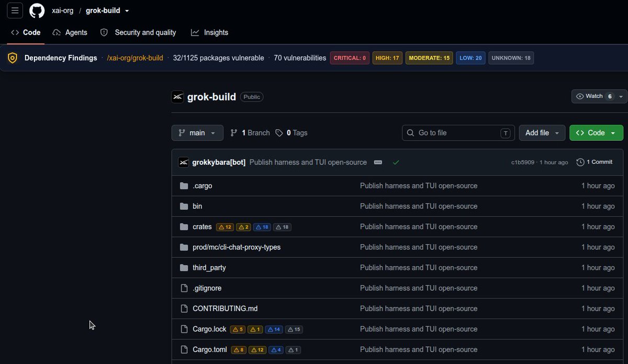Open the Cargo.lock file name
Viewport: 628px width, 364px height.
pos(209,329)
